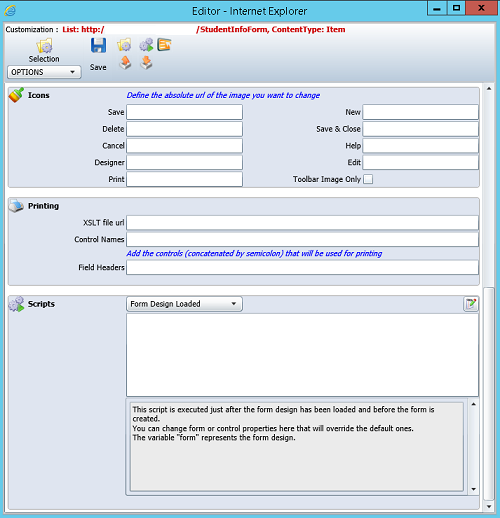Click the Scripts section heading
This screenshot has width=500, height=518.
41,304
